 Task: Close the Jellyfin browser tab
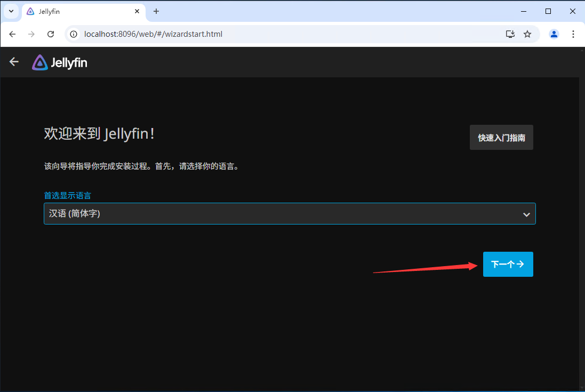pos(137,11)
